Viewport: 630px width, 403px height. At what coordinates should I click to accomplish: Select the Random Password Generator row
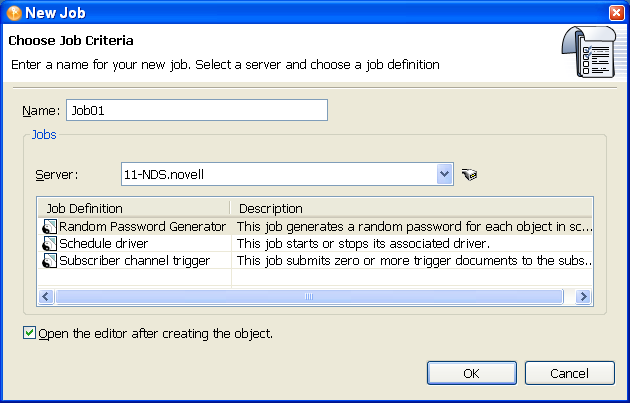point(142,227)
